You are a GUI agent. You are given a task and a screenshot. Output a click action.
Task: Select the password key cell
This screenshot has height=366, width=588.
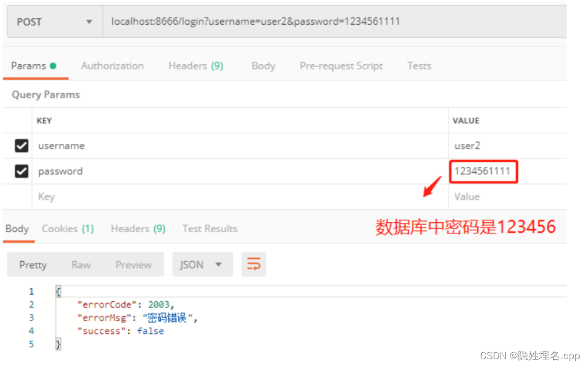(240, 171)
